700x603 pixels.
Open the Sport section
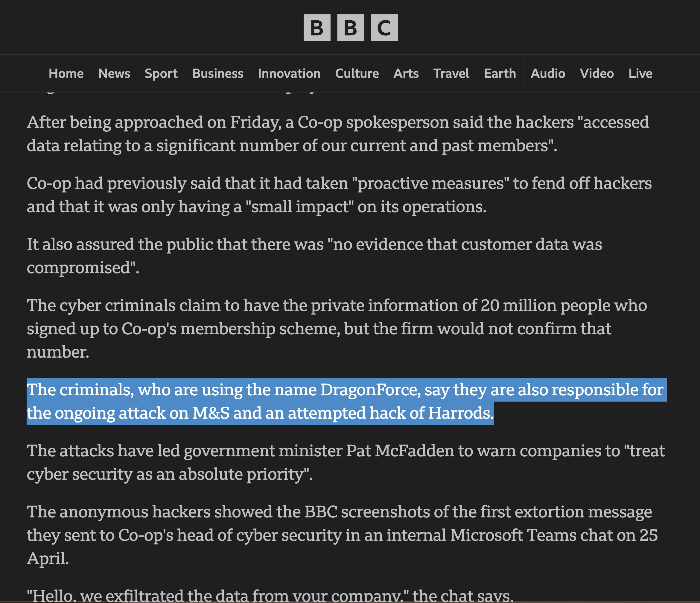click(161, 73)
